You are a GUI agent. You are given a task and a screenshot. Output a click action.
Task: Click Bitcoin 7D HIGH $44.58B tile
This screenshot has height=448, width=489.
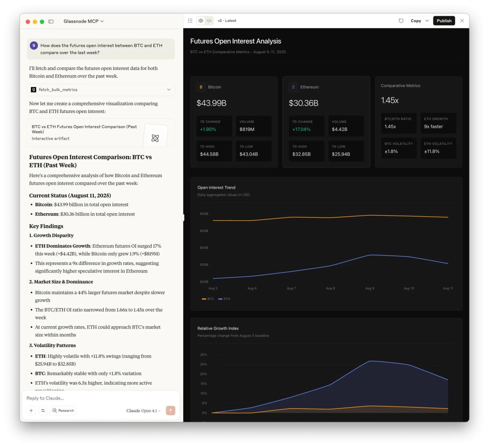214,151
